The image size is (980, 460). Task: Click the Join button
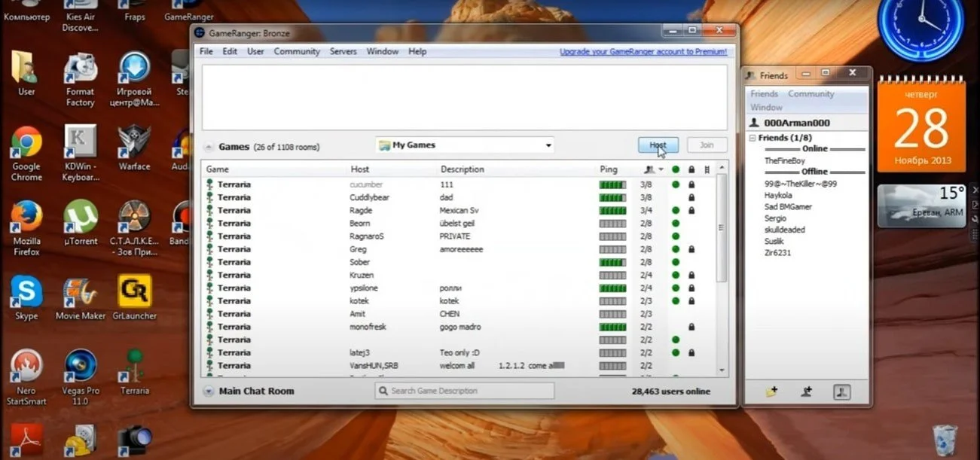click(707, 145)
